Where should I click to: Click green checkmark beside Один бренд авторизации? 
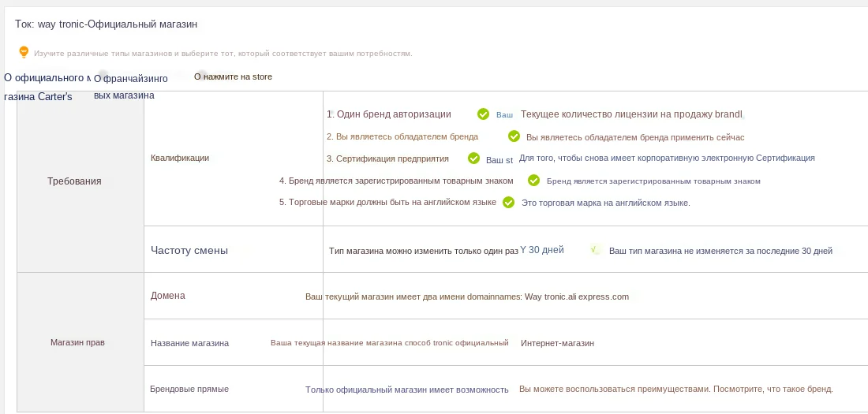(483, 114)
